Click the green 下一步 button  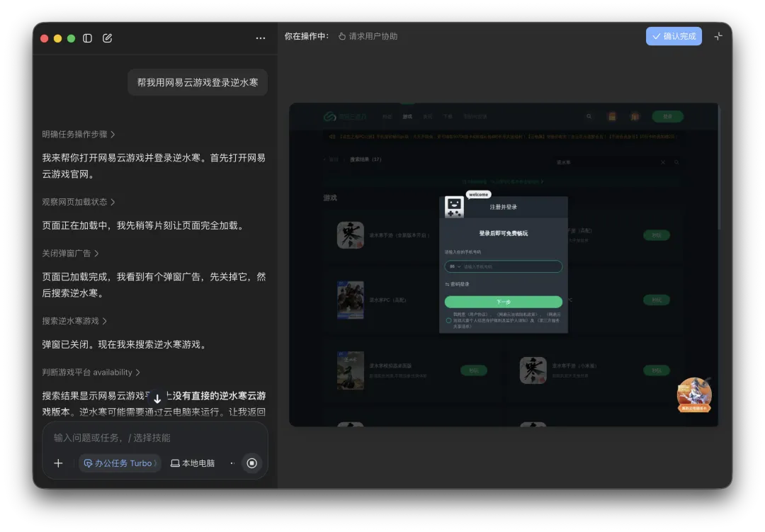(x=503, y=302)
